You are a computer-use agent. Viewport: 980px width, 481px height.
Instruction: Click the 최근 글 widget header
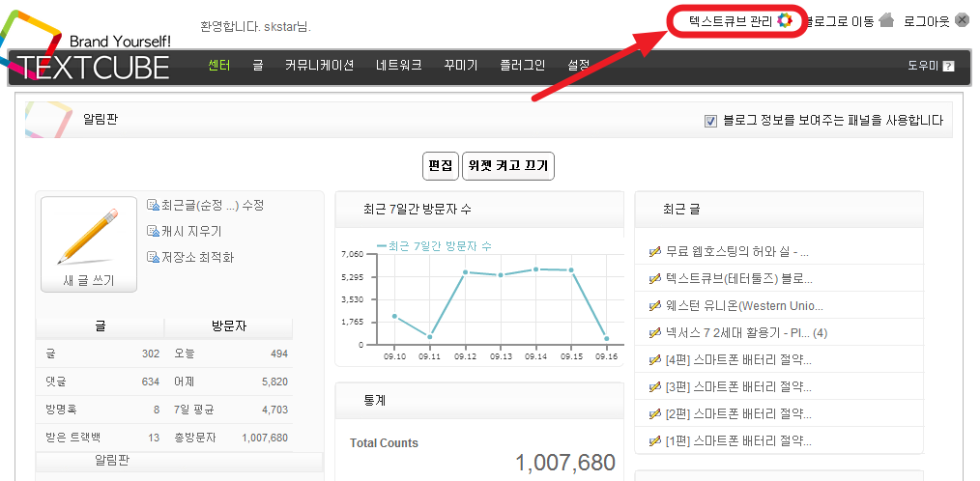pyautogui.click(x=779, y=210)
